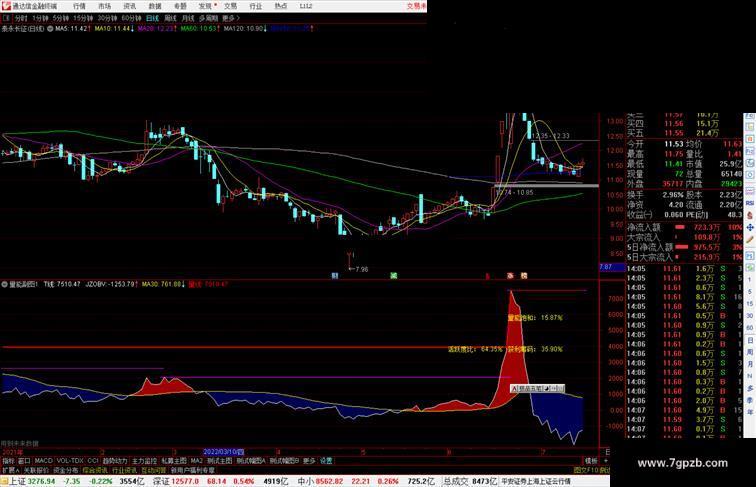This screenshot has width=756, height=487.
Task: Open the 热点 menu
Action: (x=281, y=6)
